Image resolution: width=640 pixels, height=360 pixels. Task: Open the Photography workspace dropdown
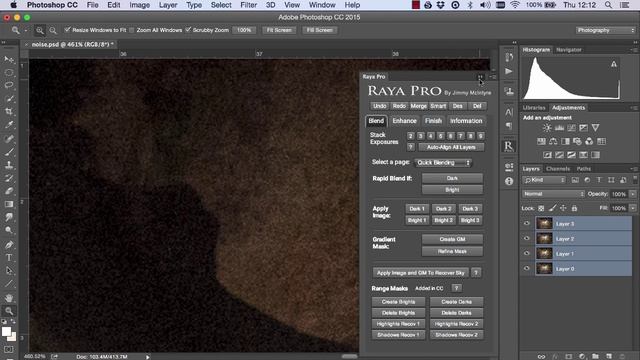606,30
